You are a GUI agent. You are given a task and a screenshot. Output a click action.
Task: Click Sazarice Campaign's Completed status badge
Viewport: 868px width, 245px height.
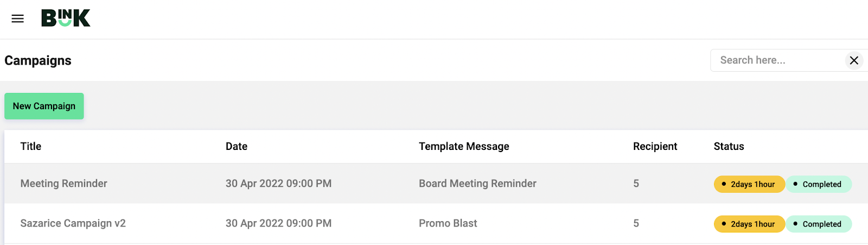pyautogui.click(x=818, y=224)
